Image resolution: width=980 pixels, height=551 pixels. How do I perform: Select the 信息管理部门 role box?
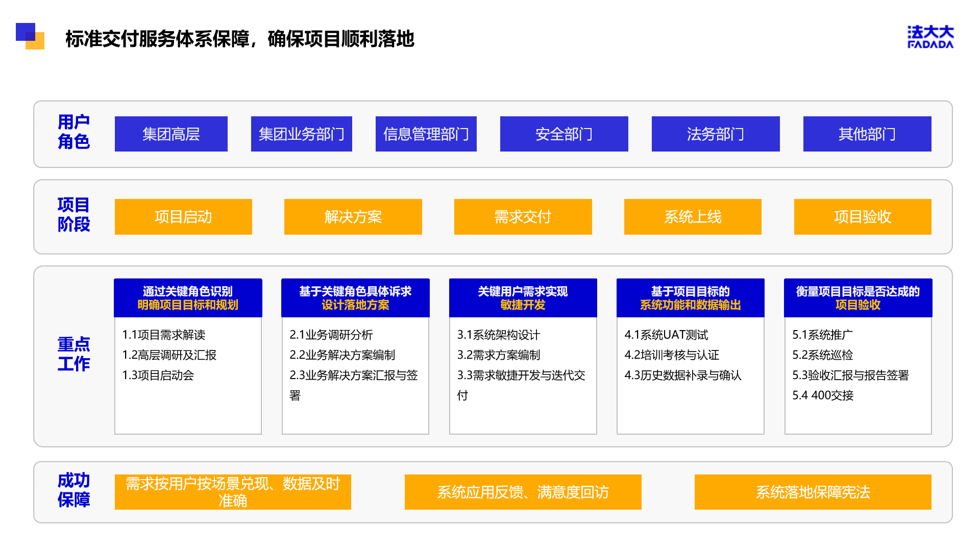pyautogui.click(x=426, y=134)
